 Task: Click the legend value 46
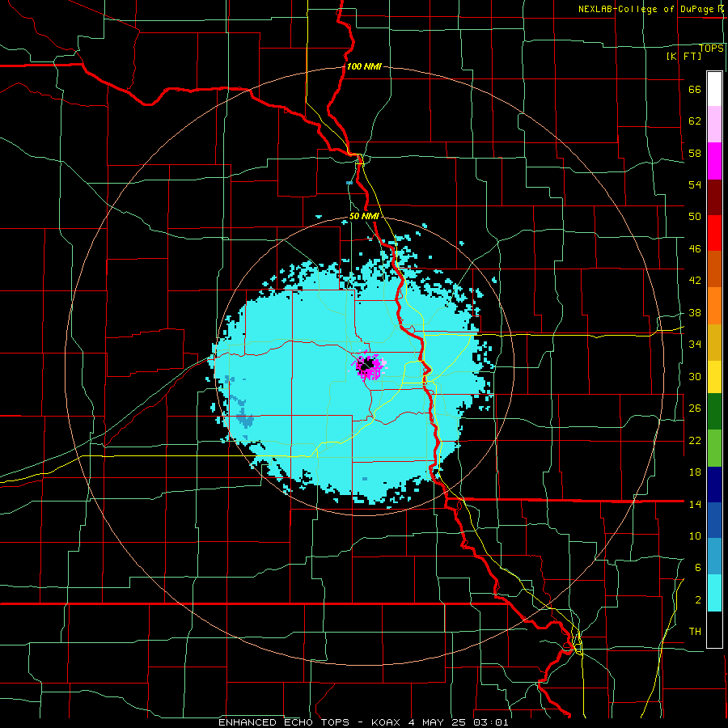(695, 248)
